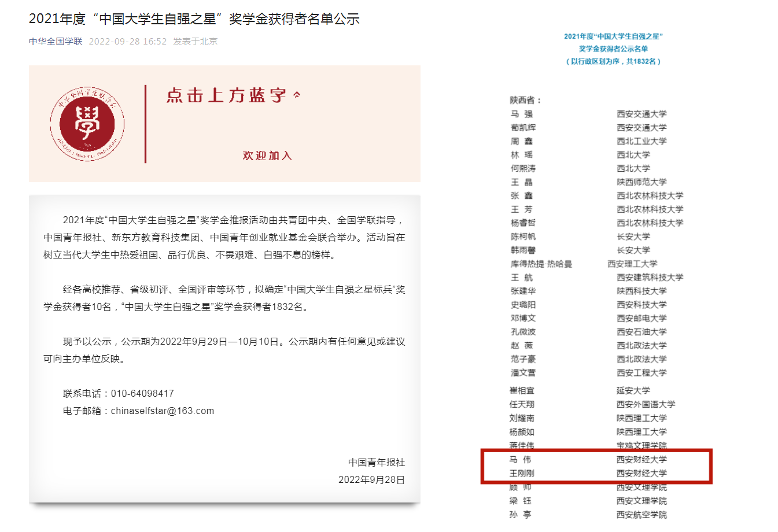Click the name 周 鑫
This screenshot has height=532, width=778.
522,141
